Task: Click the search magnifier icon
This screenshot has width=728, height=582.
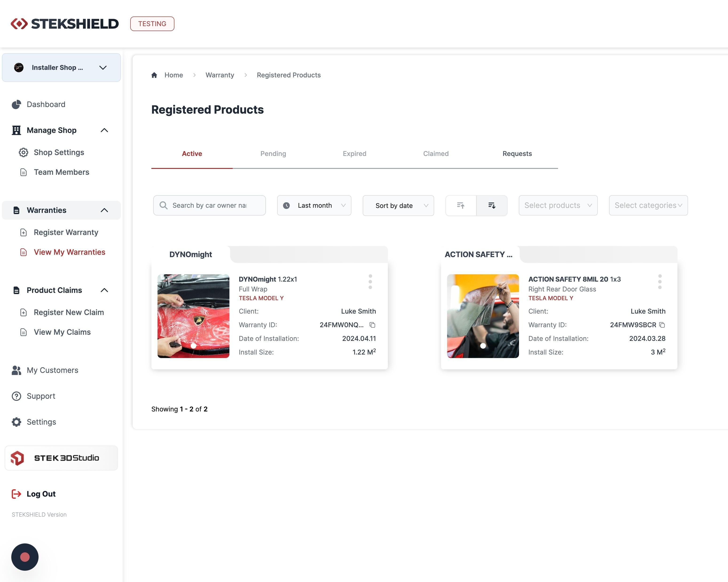Action: pyautogui.click(x=163, y=206)
